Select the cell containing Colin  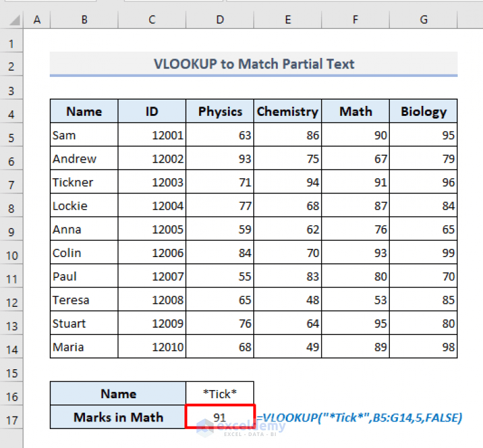(84, 253)
